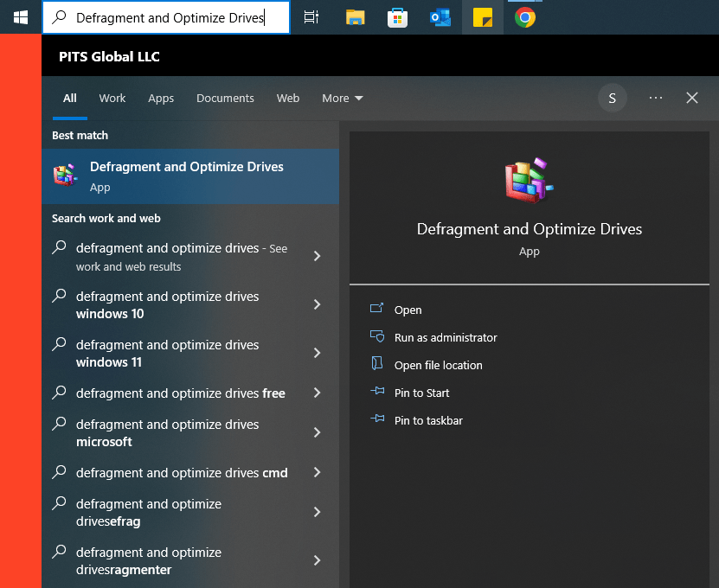Image resolution: width=719 pixels, height=588 pixels.
Task: Launch Microsoft Store from the taskbar
Action: pos(397,17)
